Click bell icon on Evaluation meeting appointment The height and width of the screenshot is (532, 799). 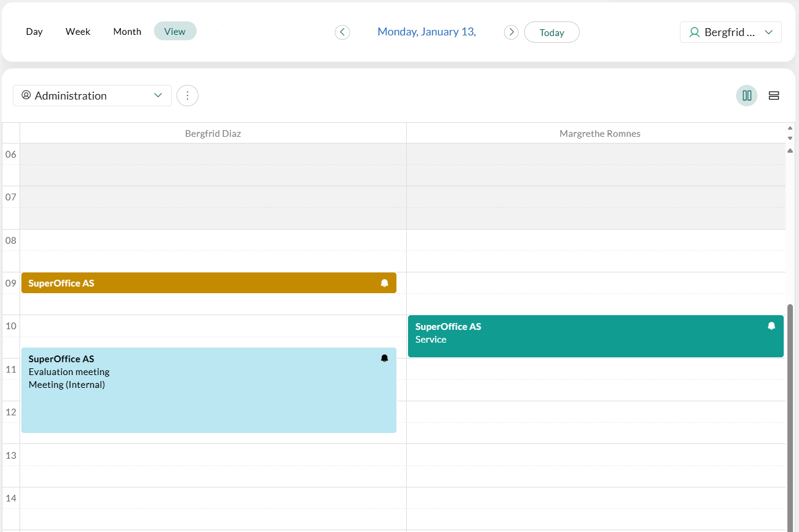coord(384,359)
